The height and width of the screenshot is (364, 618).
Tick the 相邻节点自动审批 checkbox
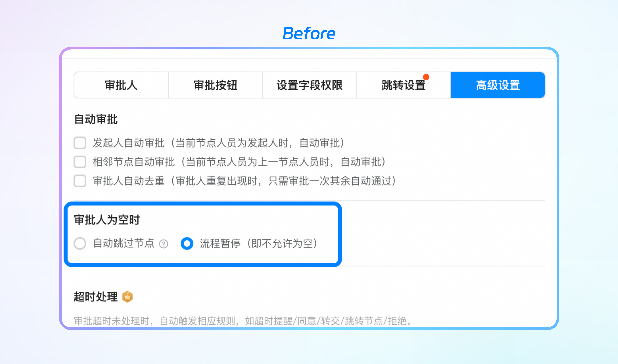coord(80,162)
